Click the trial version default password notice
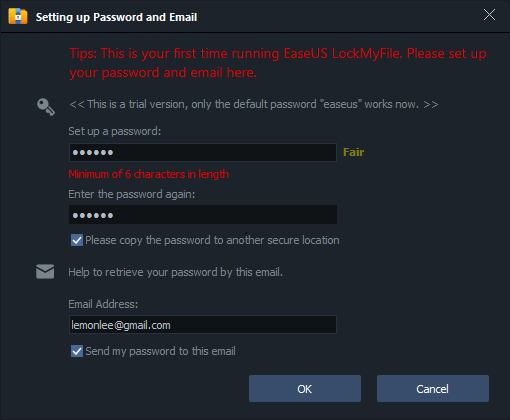The height and width of the screenshot is (420, 510). click(253, 104)
